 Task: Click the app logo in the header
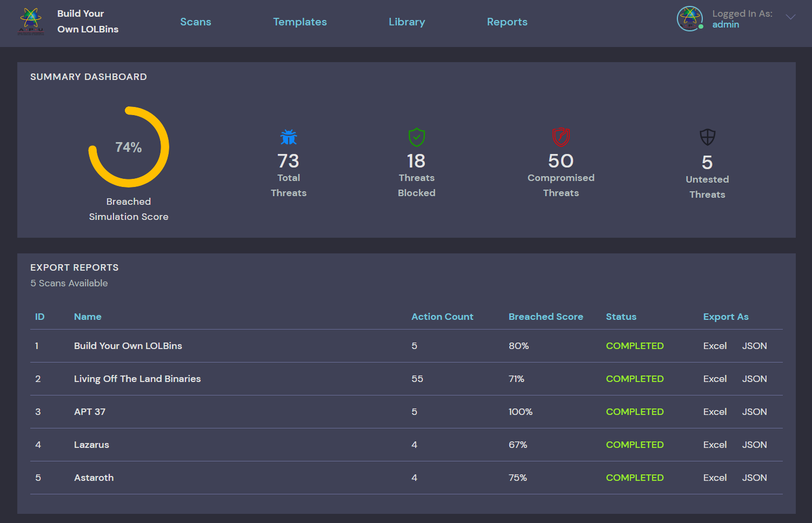(x=31, y=22)
